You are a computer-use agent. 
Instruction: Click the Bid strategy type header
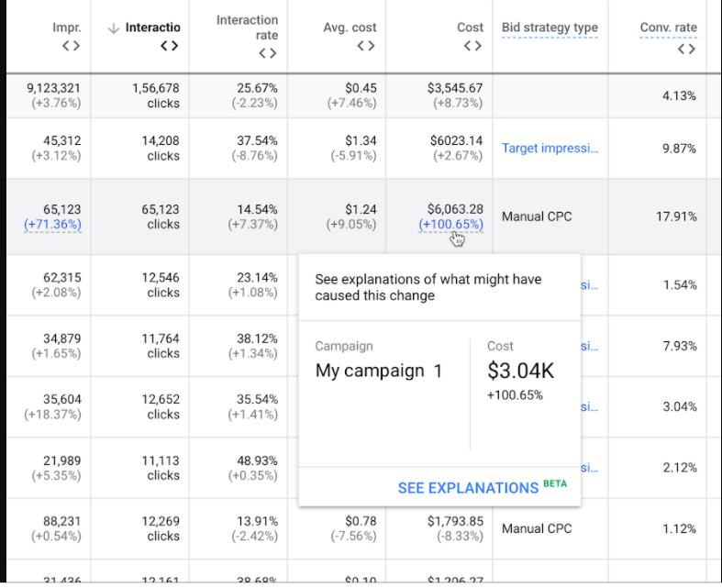click(x=550, y=28)
